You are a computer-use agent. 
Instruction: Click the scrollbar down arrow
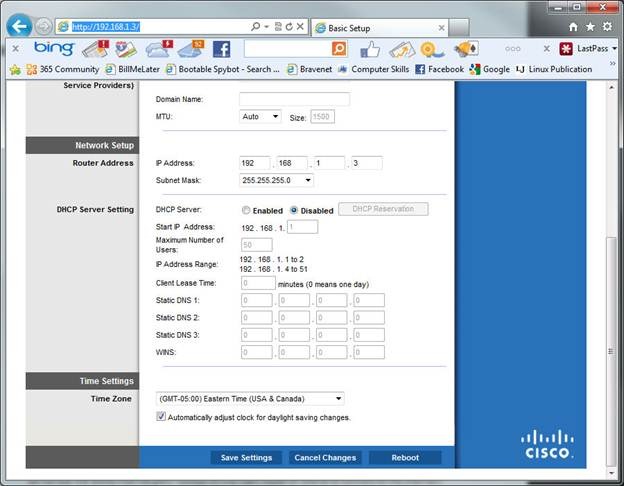click(611, 473)
